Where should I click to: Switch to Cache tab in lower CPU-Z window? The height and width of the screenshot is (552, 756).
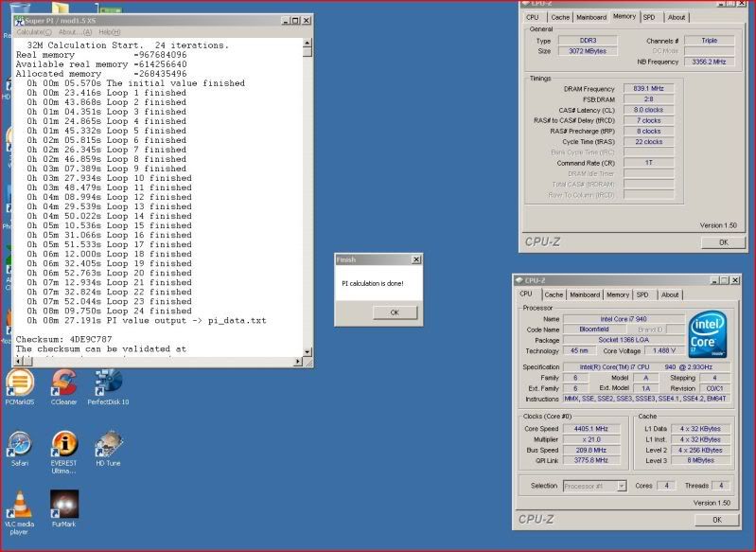(554, 294)
